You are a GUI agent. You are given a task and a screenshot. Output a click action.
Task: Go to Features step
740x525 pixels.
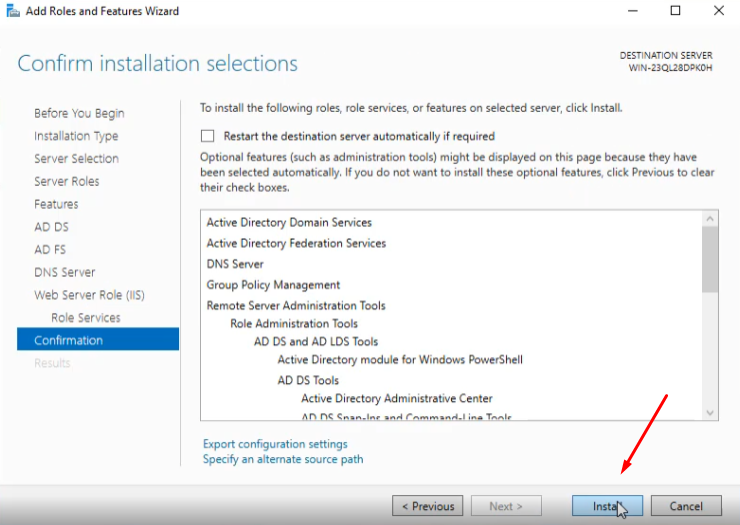click(56, 204)
